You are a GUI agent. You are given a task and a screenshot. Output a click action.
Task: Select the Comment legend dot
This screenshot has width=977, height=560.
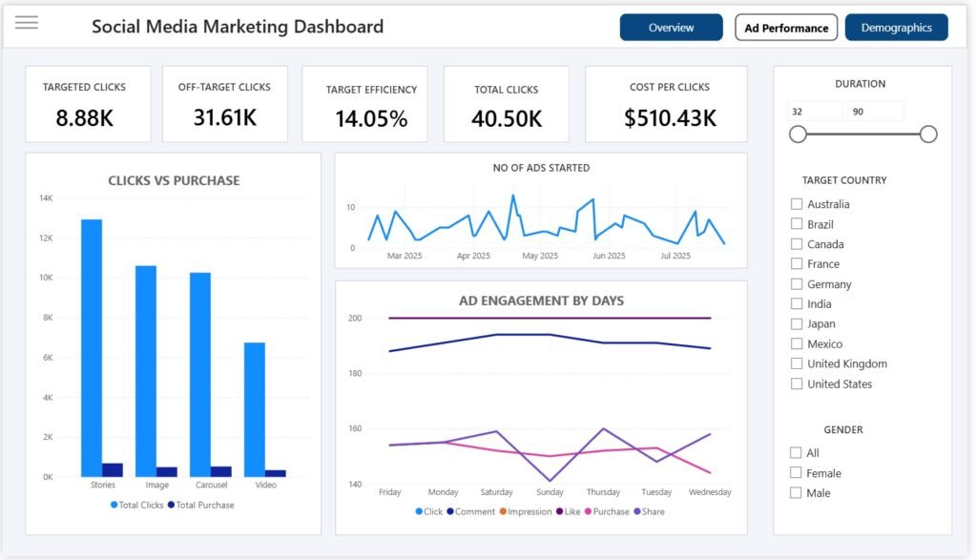pos(450,512)
